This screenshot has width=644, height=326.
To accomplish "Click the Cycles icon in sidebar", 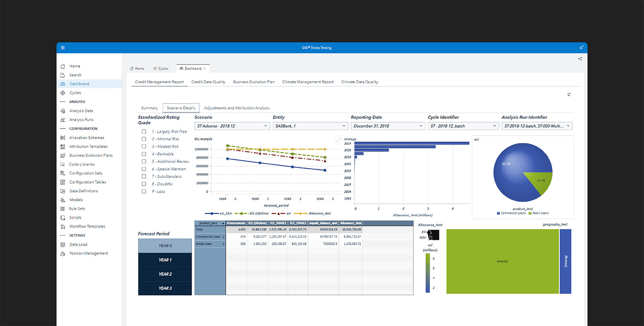I will point(63,93).
